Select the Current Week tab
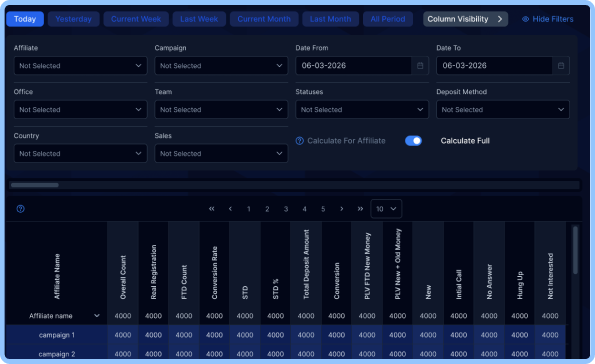Viewport: 595px width, 364px height. tap(136, 19)
